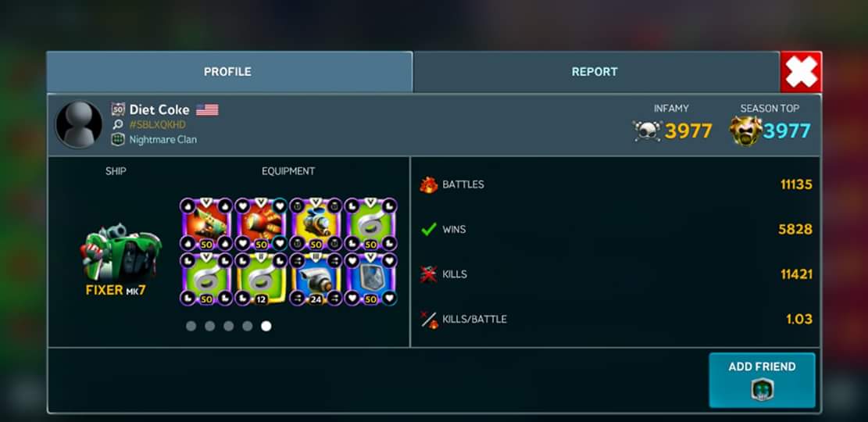The width and height of the screenshot is (868, 422).
Task: Click the Season Top golden trophy icon
Action: pos(745,131)
